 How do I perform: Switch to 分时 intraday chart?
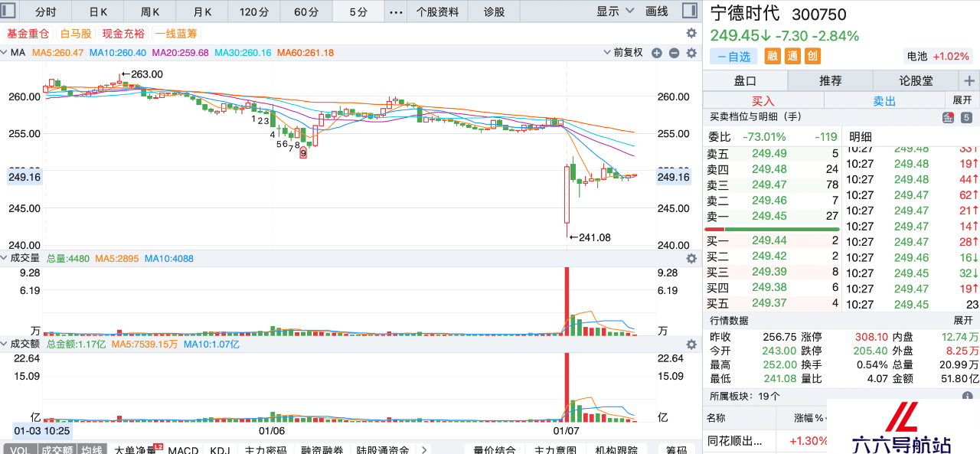coord(46,11)
